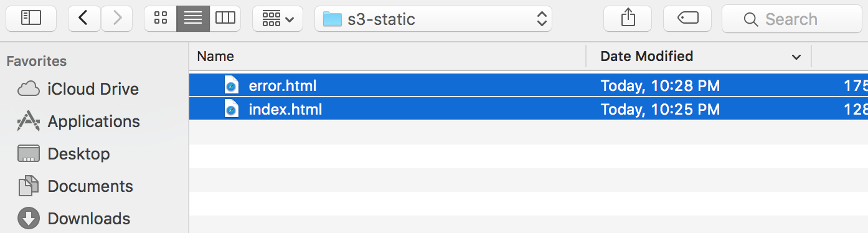
Task: Sort files by Name column
Action: tap(387, 56)
